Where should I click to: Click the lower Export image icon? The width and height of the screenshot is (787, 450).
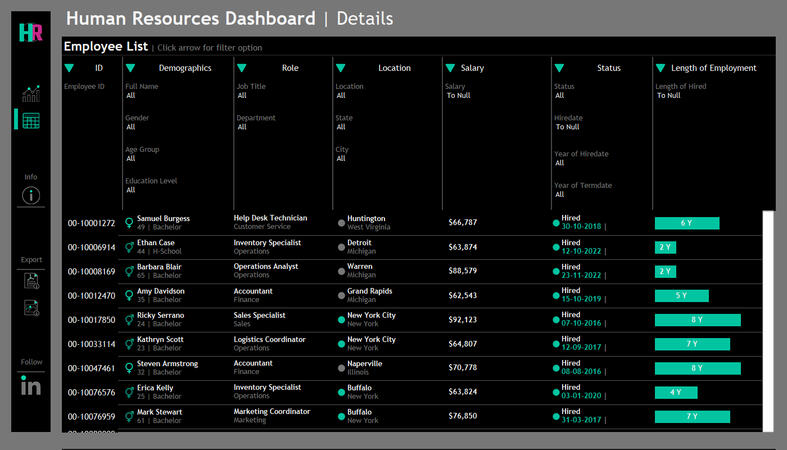(x=31, y=308)
